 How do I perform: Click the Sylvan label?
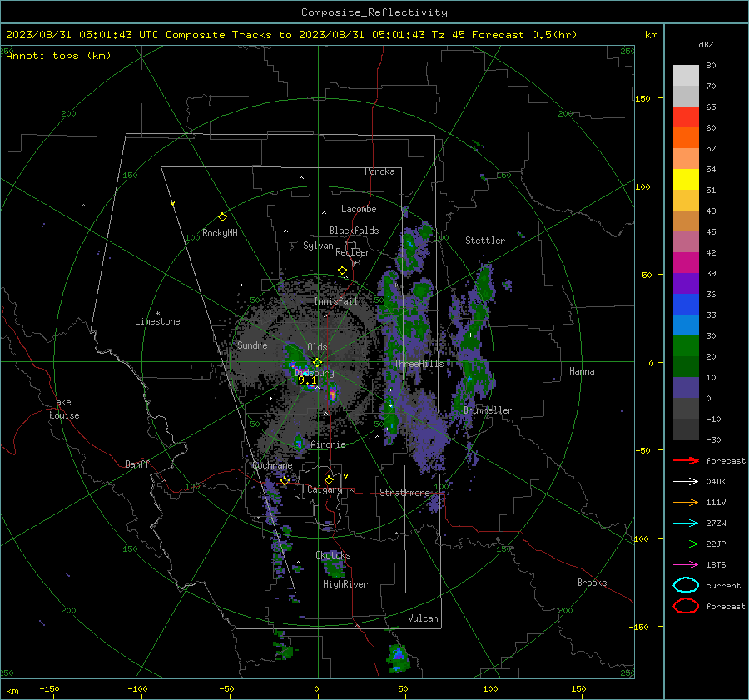pyautogui.click(x=318, y=246)
